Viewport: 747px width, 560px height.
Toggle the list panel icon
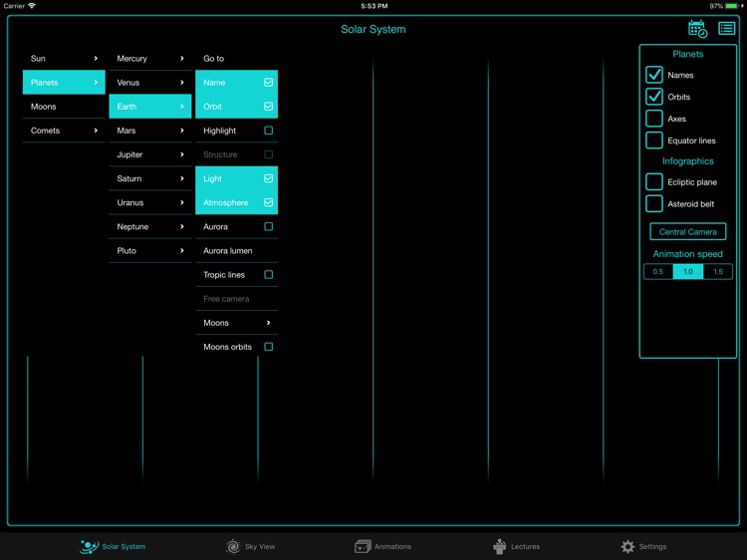(x=727, y=29)
